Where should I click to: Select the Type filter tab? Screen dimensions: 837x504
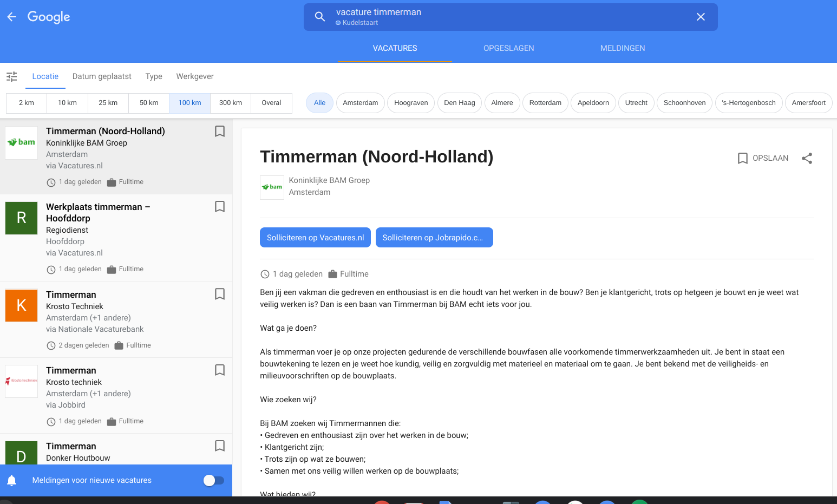pyautogui.click(x=154, y=76)
